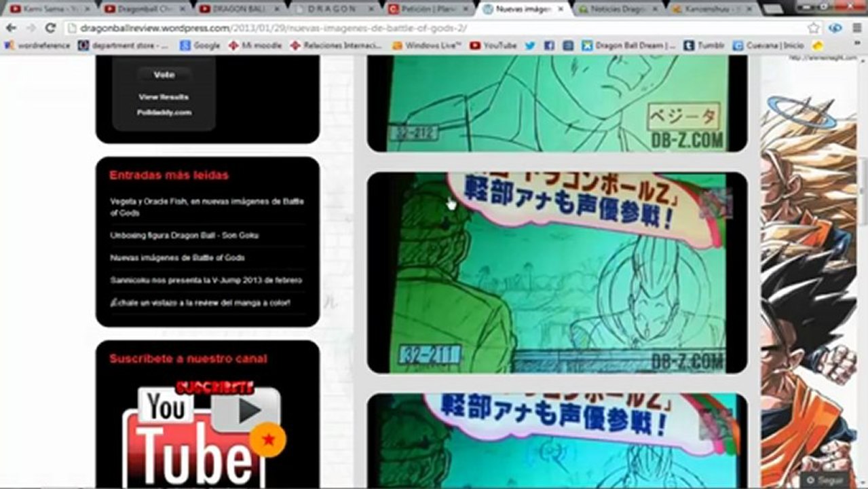
Task: Open Vegeta y Oracle Fish entry link
Action: click(x=207, y=207)
